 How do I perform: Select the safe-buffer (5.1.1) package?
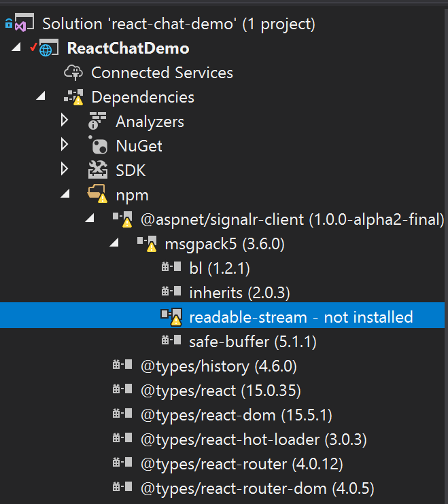(253, 342)
